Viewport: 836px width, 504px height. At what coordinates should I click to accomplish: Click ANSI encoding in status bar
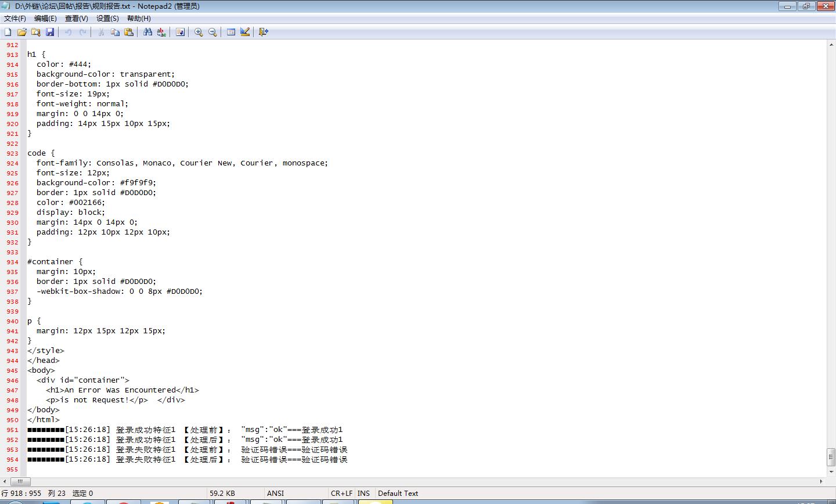[275, 493]
